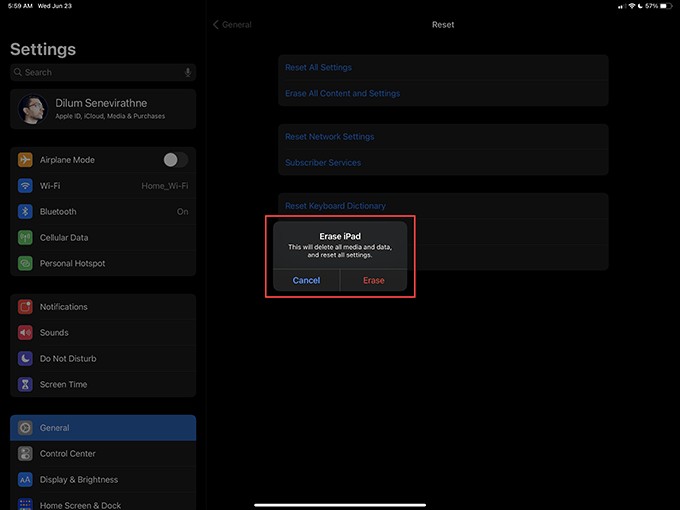Tap the Display & Brightness AA icon
Viewport: 680px width, 510px height.
(25, 480)
